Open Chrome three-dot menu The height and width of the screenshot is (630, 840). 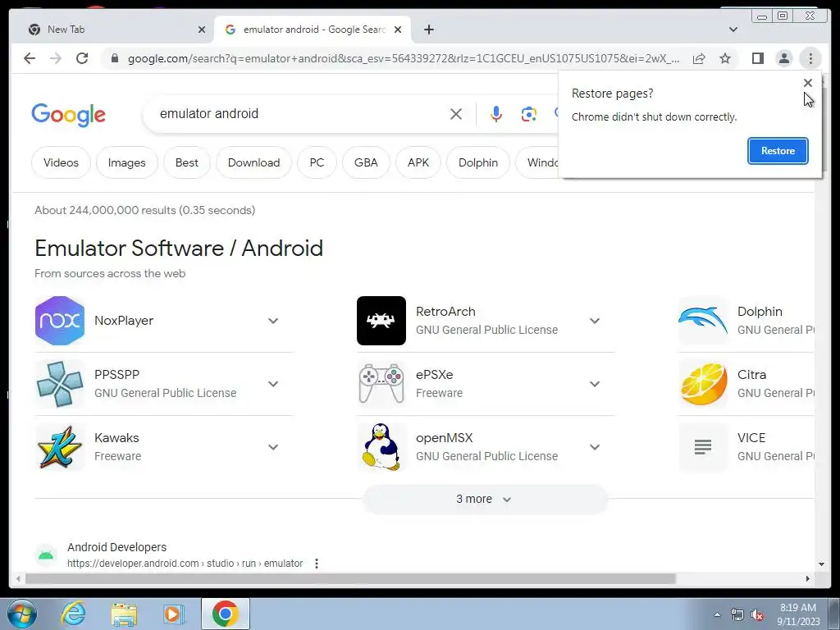(810, 58)
